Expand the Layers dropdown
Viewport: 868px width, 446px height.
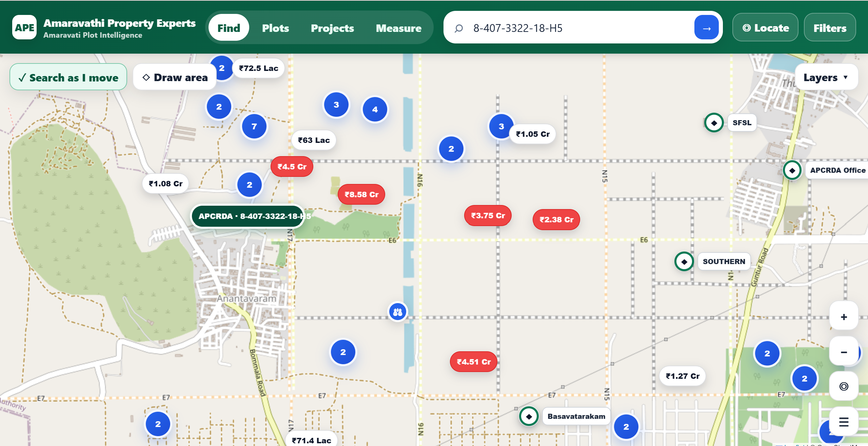click(x=826, y=77)
